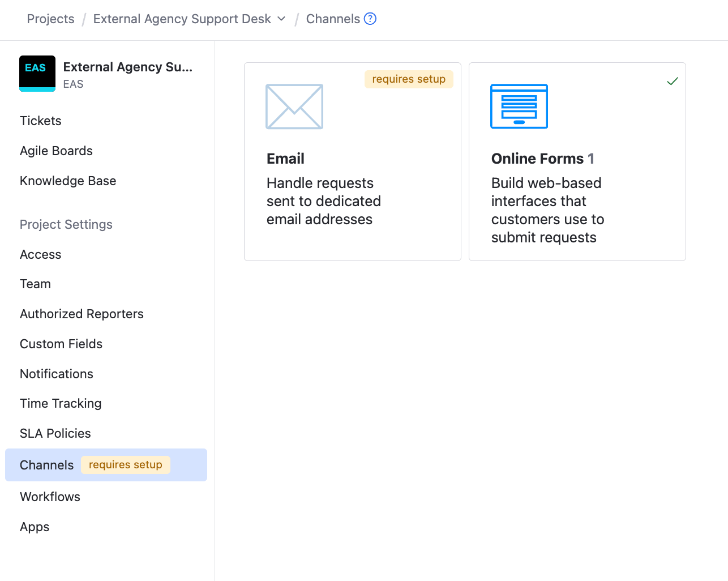The width and height of the screenshot is (728, 581).
Task: Click the green checkmark on Online Forms
Action: (x=672, y=81)
